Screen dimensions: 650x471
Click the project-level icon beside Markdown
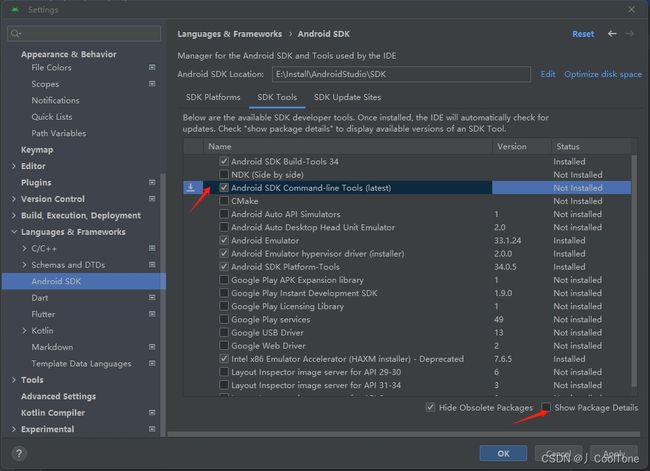(x=152, y=347)
